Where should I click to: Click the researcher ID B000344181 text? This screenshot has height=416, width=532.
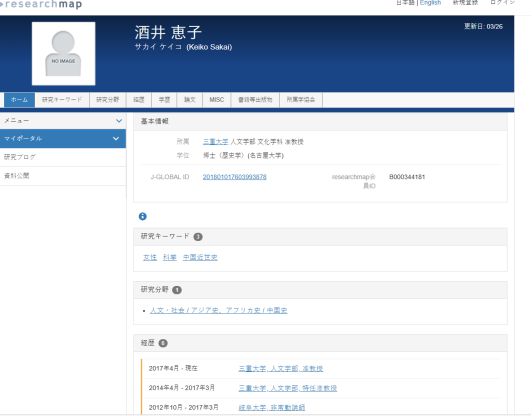(407, 177)
